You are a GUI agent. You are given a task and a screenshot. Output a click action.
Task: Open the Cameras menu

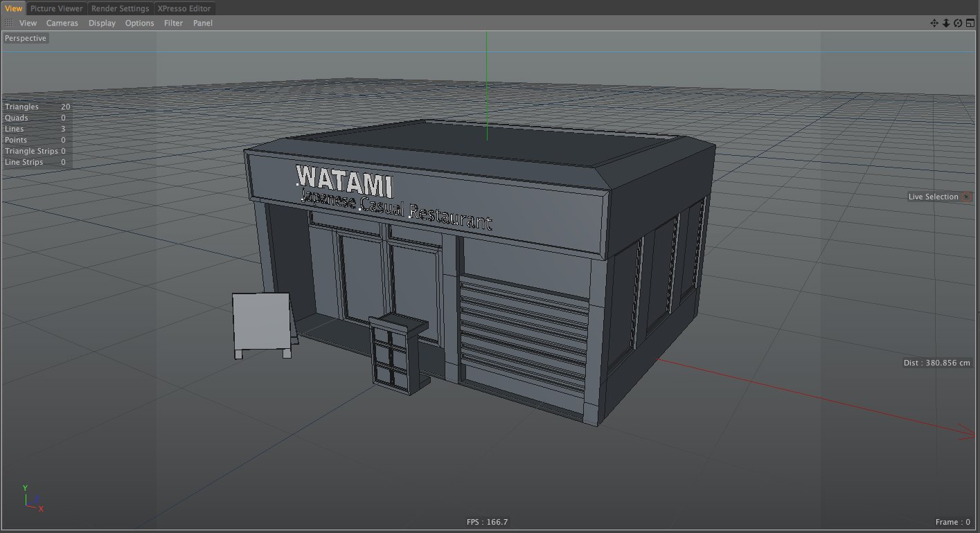(x=62, y=23)
